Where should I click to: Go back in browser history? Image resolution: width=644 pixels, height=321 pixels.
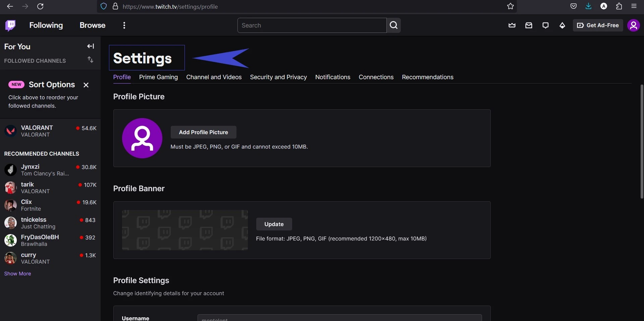coord(10,6)
